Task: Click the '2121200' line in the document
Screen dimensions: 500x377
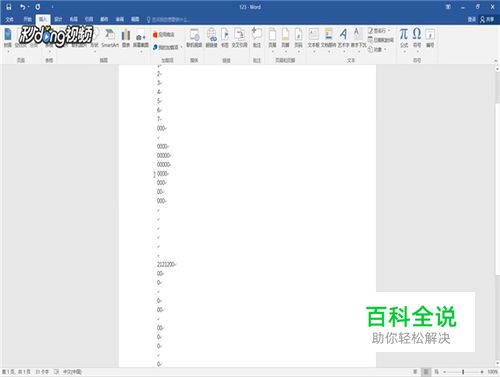Action: point(166,264)
